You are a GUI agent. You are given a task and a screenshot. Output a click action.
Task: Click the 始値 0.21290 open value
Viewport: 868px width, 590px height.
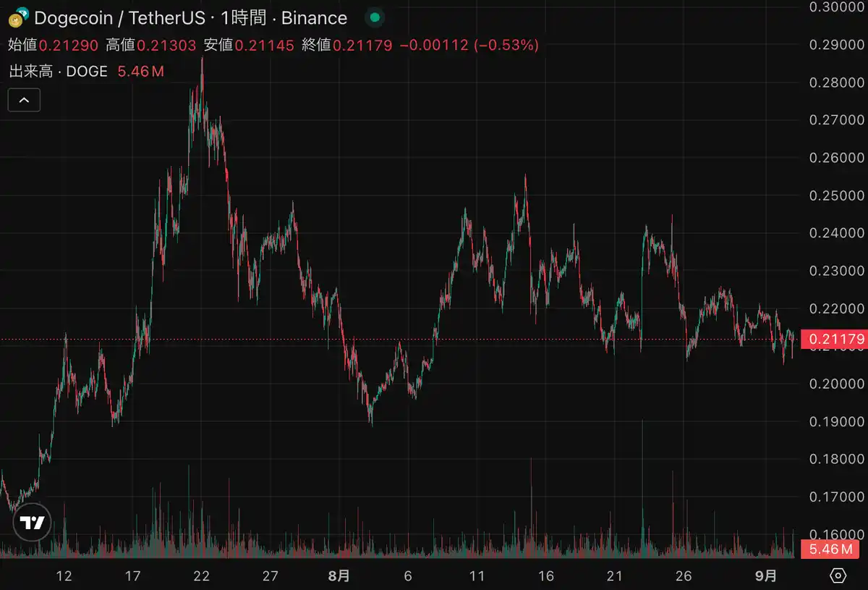pyautogui.click(x=53, y=46)
